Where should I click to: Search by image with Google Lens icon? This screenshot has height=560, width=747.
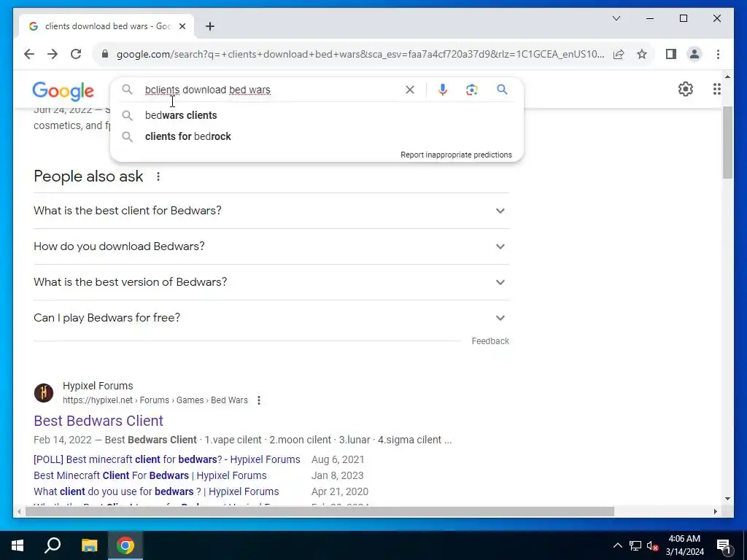[472, 90]
